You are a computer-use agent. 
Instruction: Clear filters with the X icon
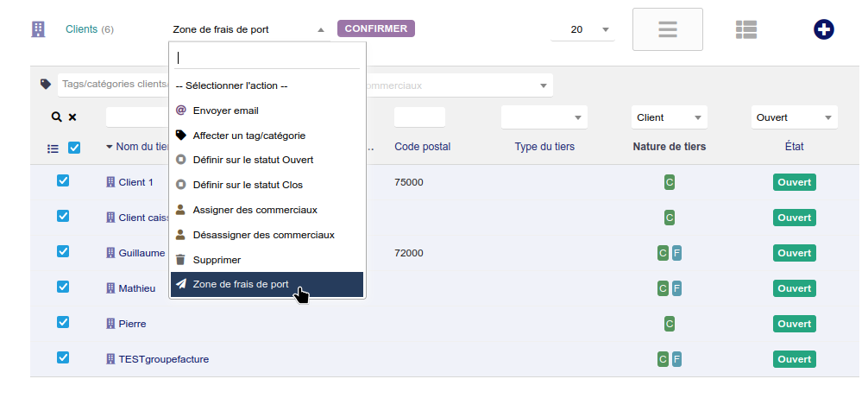pos(72,117)
